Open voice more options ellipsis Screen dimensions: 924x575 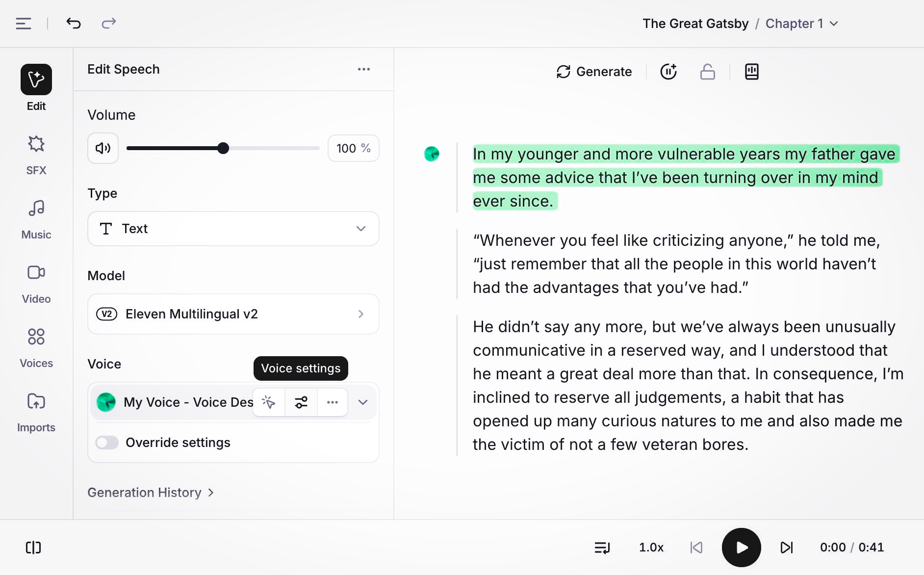coord(333,402)
